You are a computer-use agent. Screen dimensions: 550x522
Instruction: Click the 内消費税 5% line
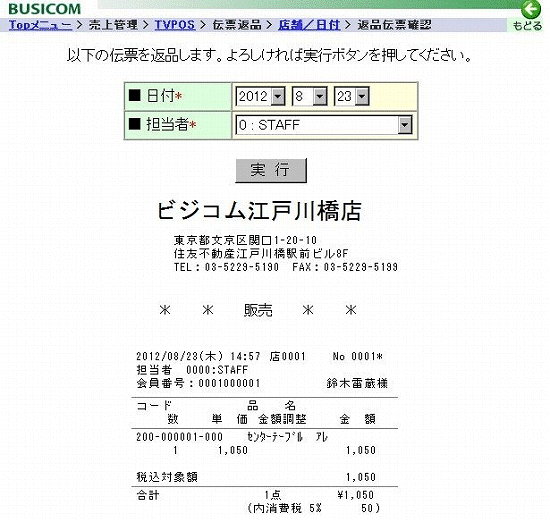click(x=313, y=508)
